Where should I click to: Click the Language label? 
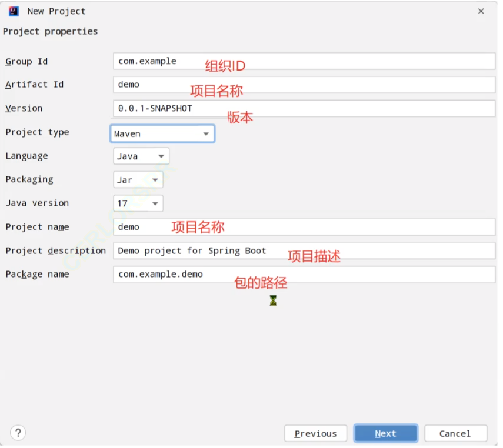[27, 157]
